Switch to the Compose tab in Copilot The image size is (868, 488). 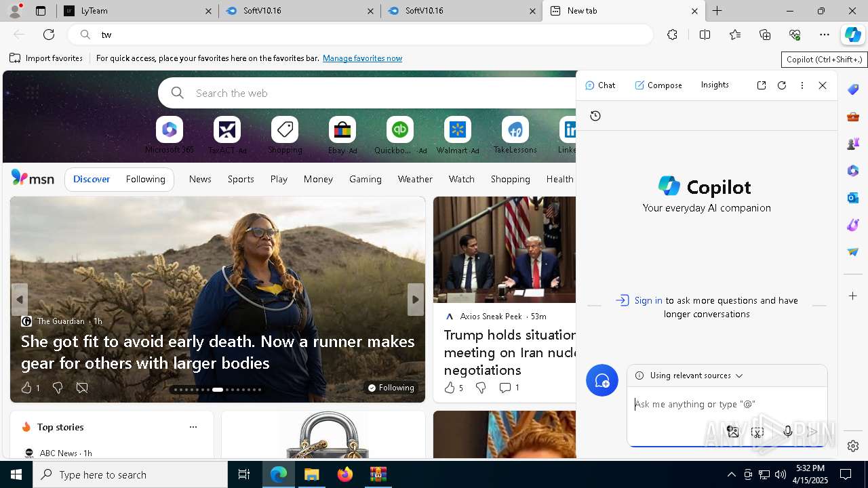click(x=658, y=85)
